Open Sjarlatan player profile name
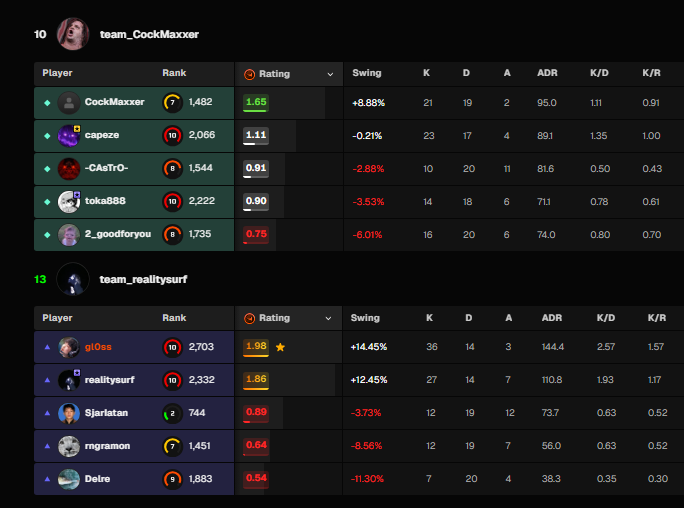 pyautogui.click(x=106, y=413)
